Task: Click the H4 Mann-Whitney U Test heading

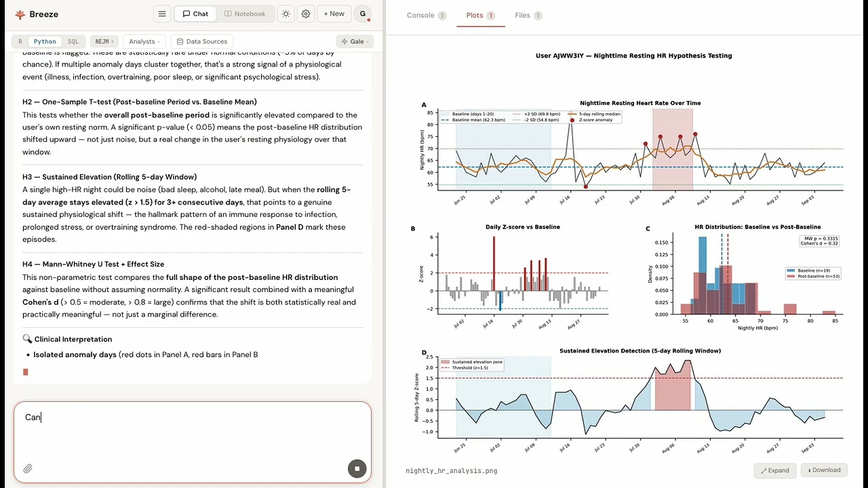Action: [94, 264]
